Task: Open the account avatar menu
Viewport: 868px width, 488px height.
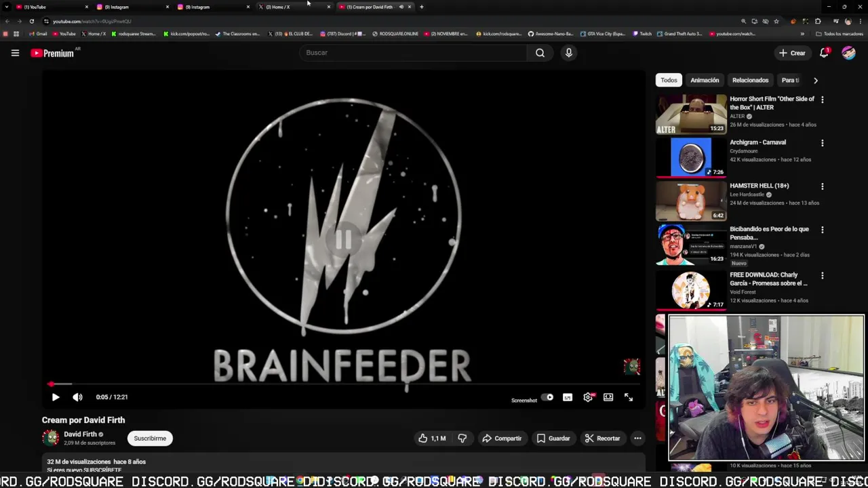Action: pos(849,53)
